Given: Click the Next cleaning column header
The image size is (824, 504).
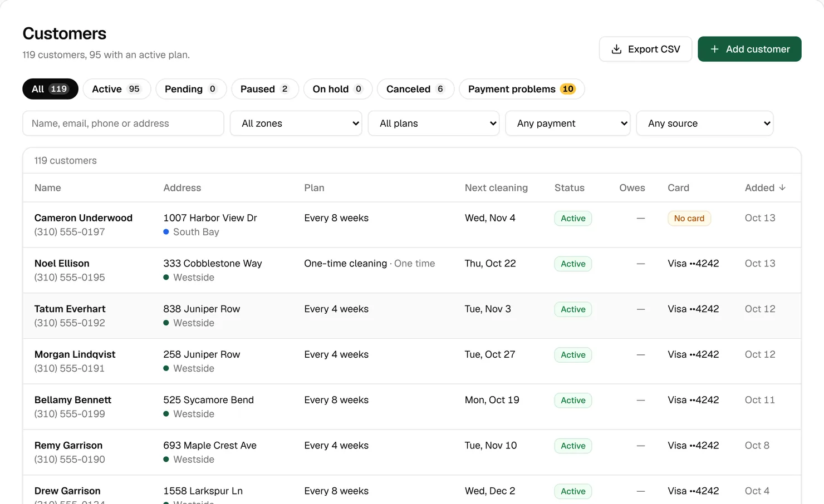Looking at the screenshot, I should pyautogui.click(x=496, y=188).
